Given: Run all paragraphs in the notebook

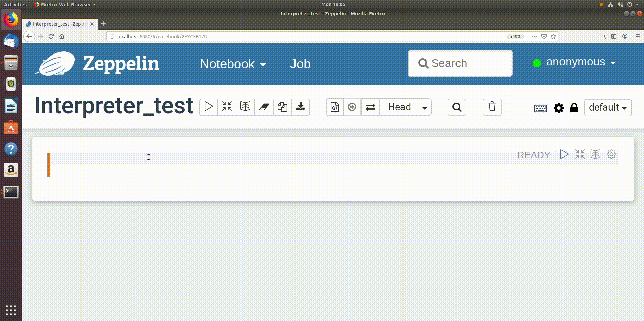Looking at the screenshot, I should point(208,107).
